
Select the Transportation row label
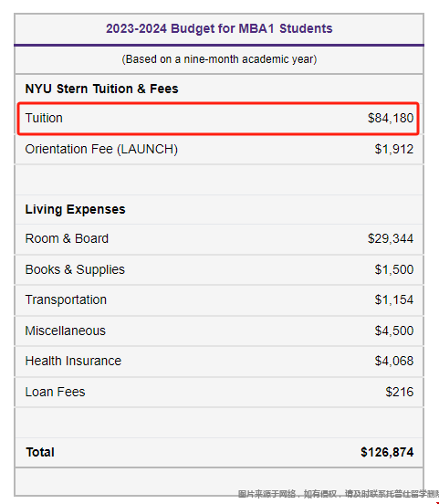[x=66, y=299]
